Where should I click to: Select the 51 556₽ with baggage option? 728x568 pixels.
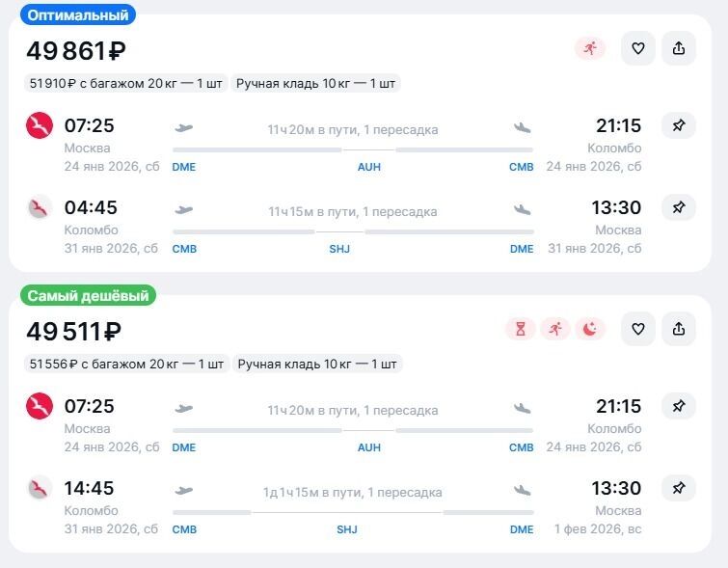click(x=126, y=365)
